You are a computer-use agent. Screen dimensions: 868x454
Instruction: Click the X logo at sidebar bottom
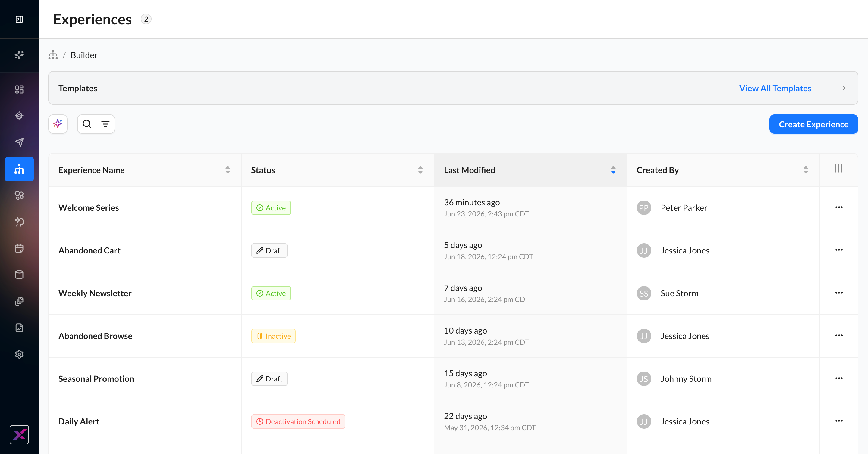coord(19,435)
